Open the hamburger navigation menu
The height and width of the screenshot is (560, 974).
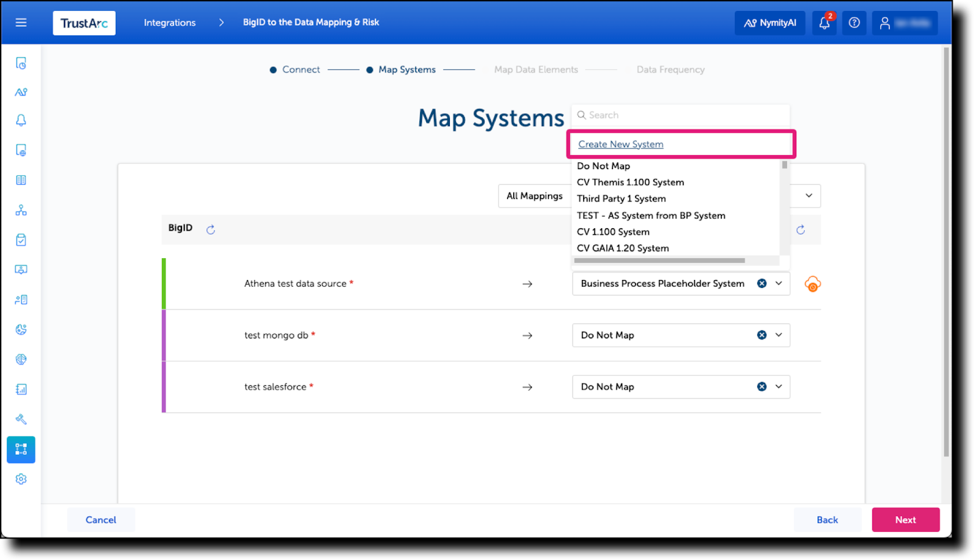pos(21,22)
